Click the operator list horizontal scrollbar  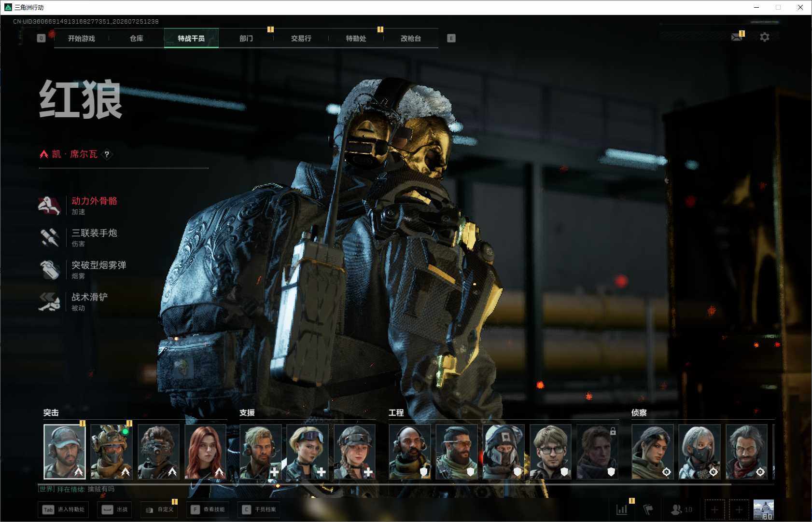[385, 484]
